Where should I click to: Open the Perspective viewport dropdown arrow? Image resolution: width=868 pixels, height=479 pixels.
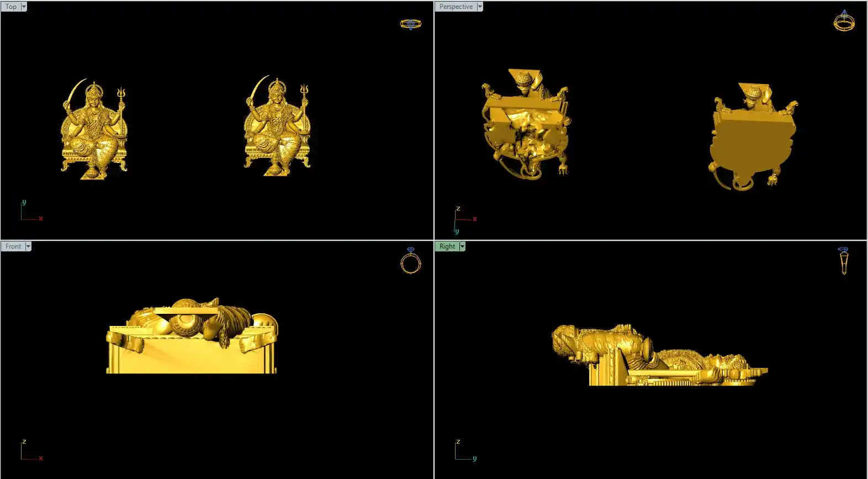pyautogui.click(x=480, y=7)
